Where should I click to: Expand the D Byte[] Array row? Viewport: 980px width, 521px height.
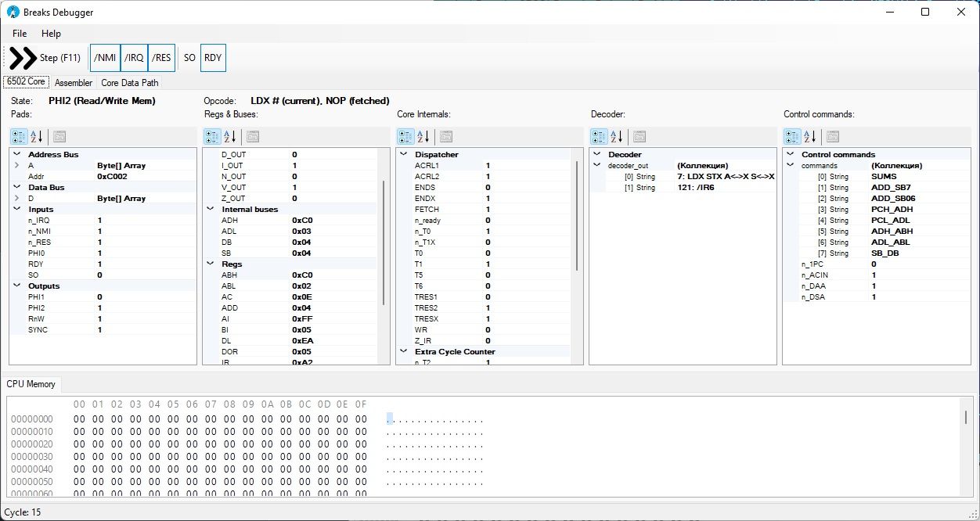click(x=16, y=199)
